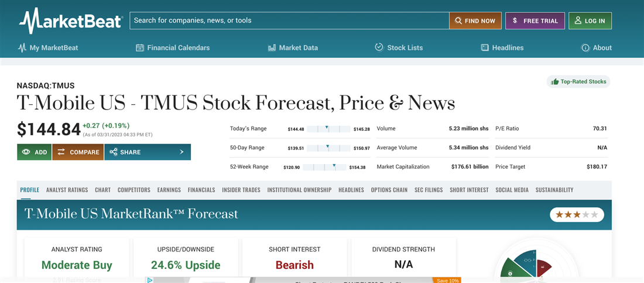Open the Market Data menu

pyautogui.click(x=293, y=47)
